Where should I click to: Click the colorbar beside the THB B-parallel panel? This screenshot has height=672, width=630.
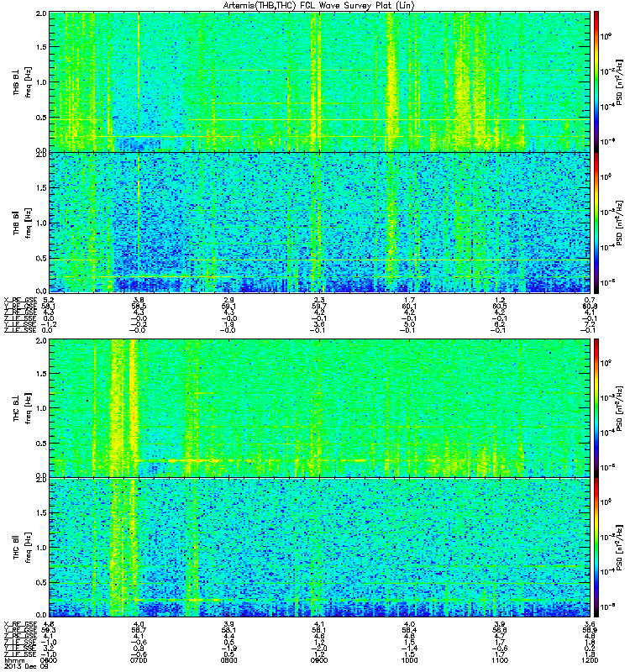pyautogui.click(x=596, y=223)
